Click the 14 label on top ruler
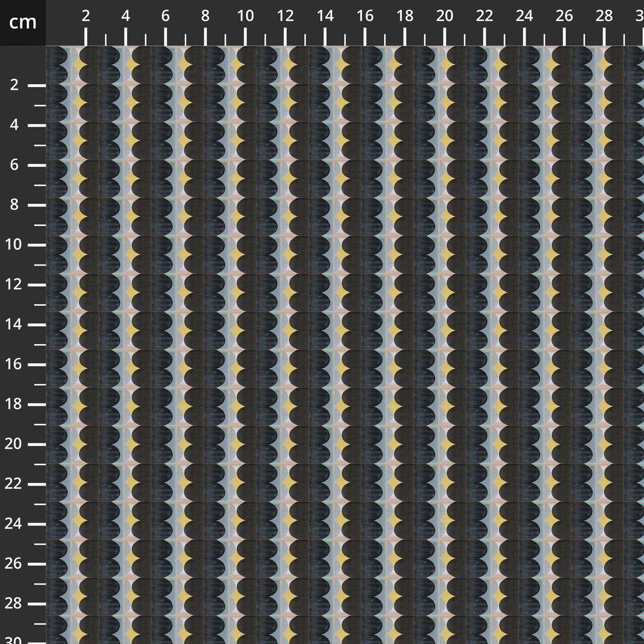Viewport: 644px width, 644px height. (x=325, y=16)
